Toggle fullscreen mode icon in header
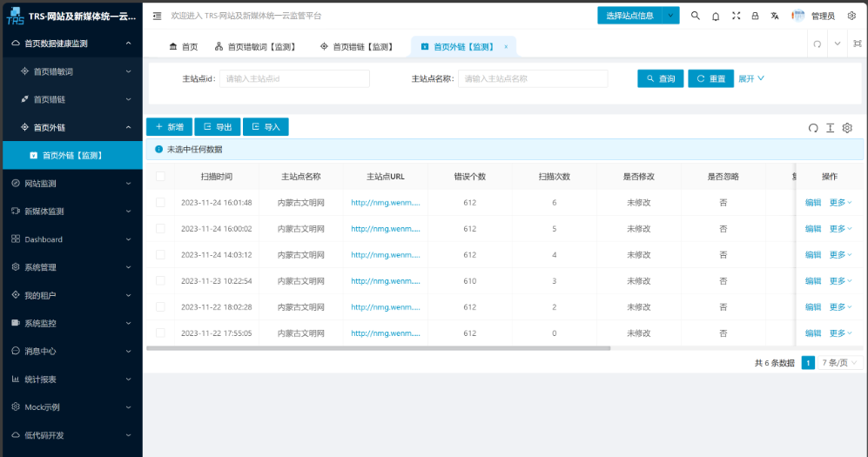Screen dimensions: 868x457 736,16
